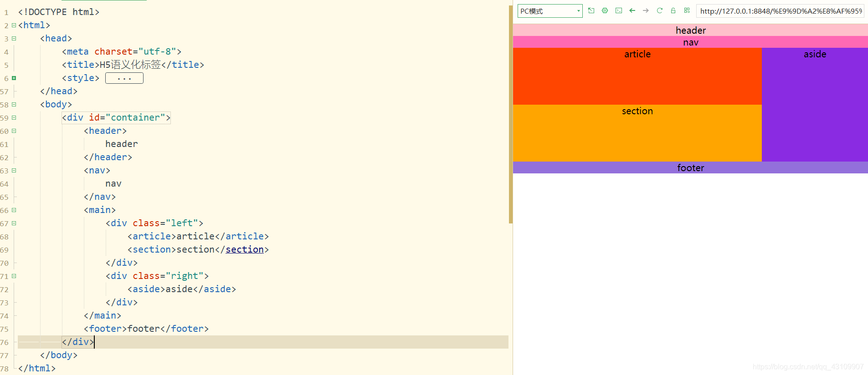Expand the folded style block on line 6

[14, 78]
